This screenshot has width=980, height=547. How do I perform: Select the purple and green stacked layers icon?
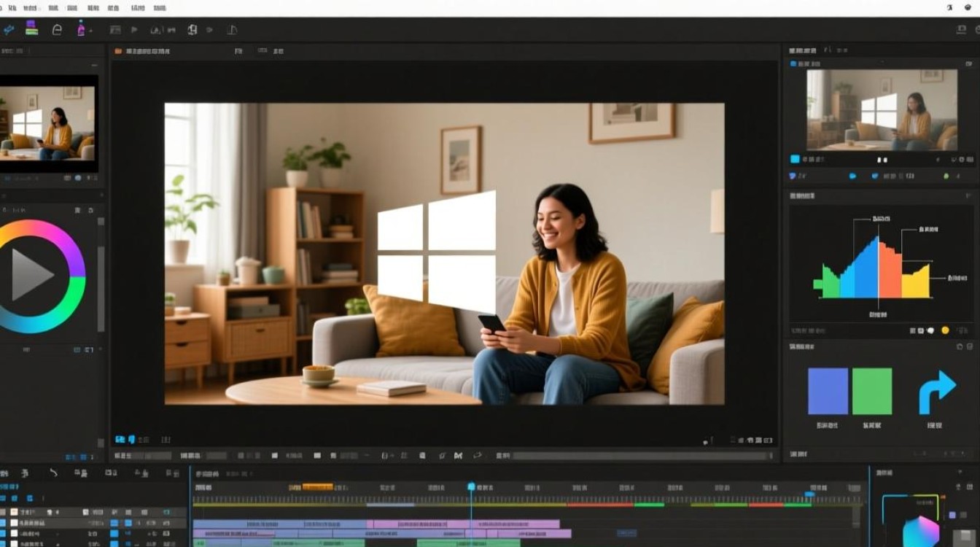coord(31,28)
